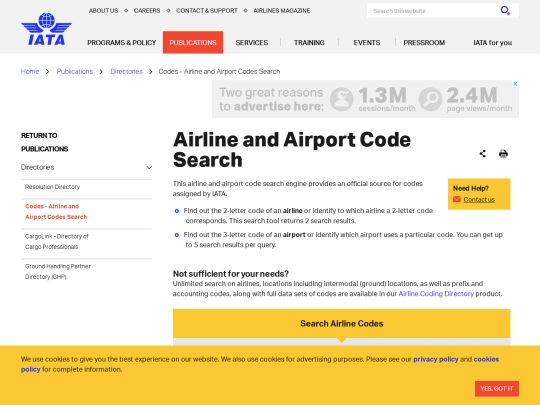Open the IATA for you dropdown
The height and width of the screenshot is (405, 540).
[x=492, y=43]
